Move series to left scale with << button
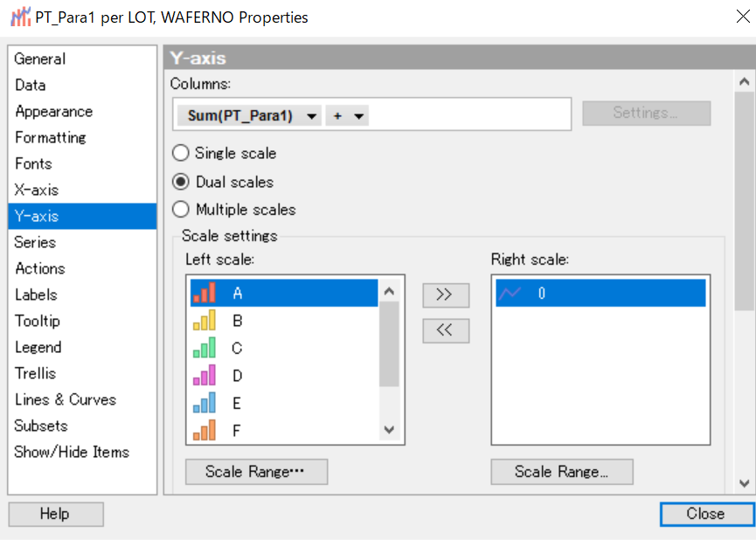This screenshot has height=540, width=756. click(446, 331)
